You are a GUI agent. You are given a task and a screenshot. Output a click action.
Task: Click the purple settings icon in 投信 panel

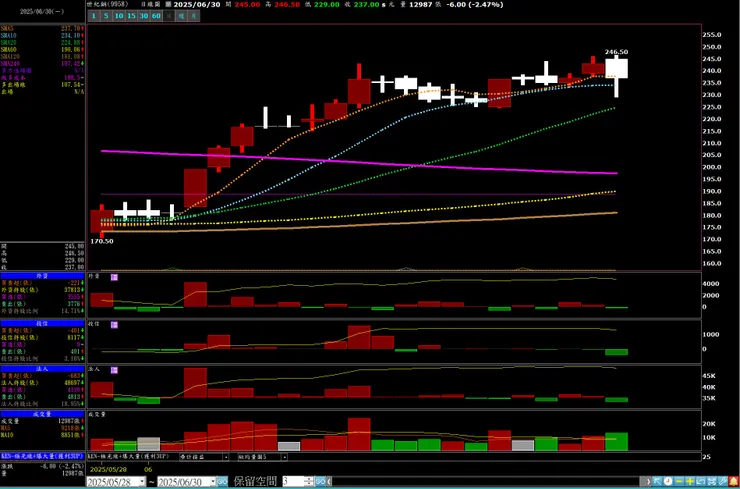[x=114, y=325]
